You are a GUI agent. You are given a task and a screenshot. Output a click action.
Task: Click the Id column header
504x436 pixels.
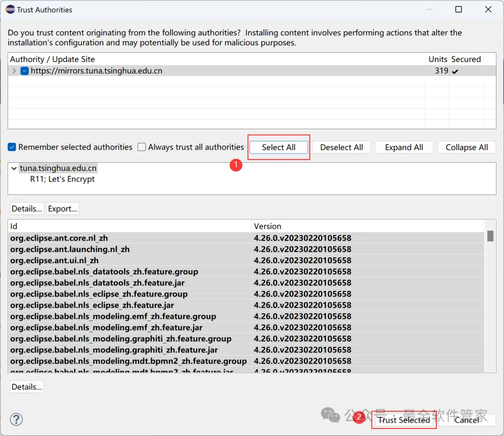coord(130,226)
